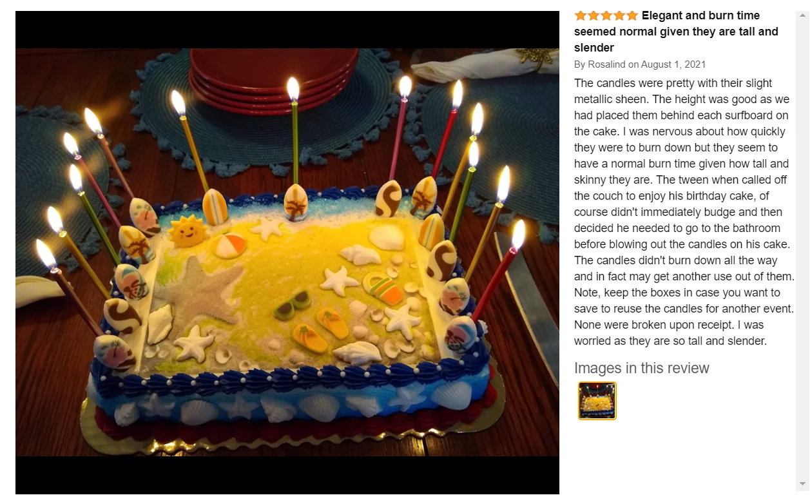Open the review title 'Elegant and burn time'
The height and width of the screenshot is (504, 812).
tap(676, 32)
